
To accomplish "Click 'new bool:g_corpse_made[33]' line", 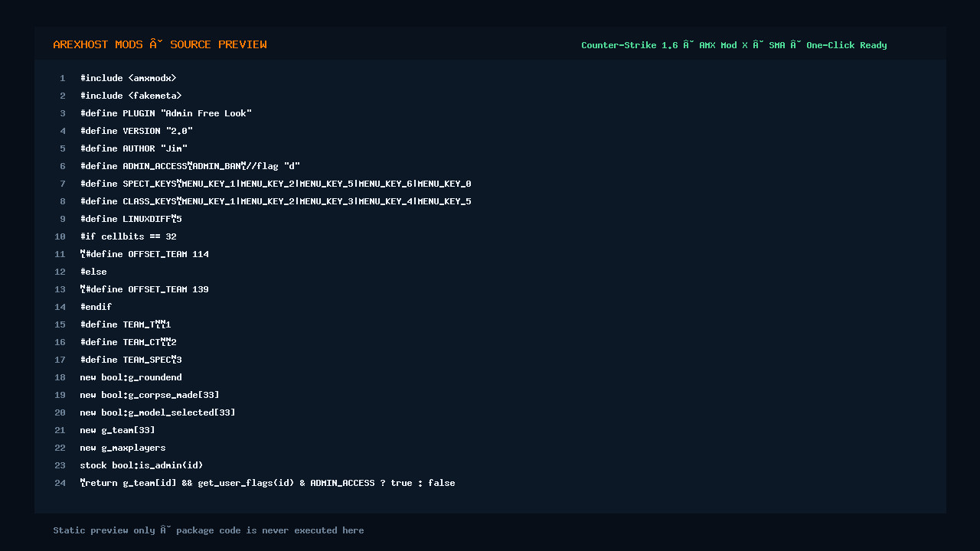I will tap(150, 395).
